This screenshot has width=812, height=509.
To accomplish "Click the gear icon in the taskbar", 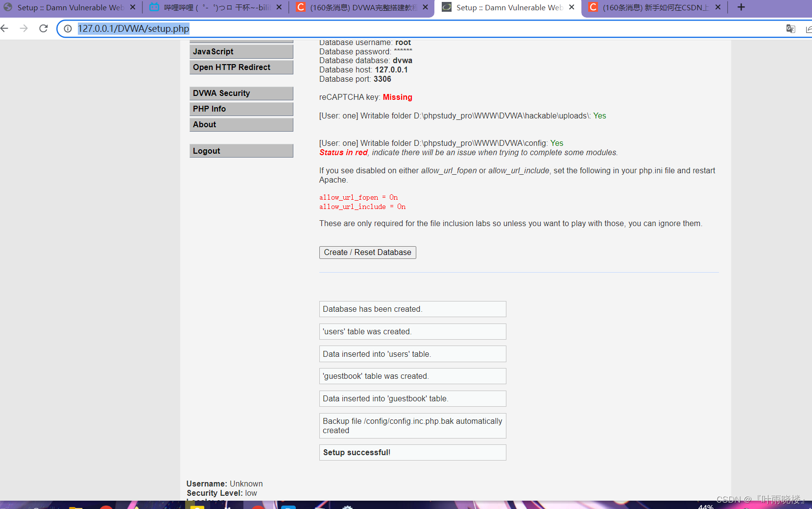I will pyautogui.click(x=348, y=507).
